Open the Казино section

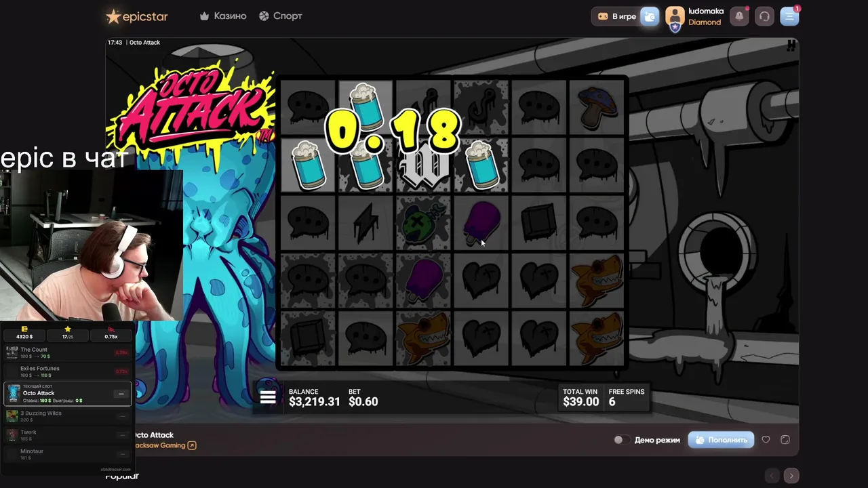tap(223, 16)
